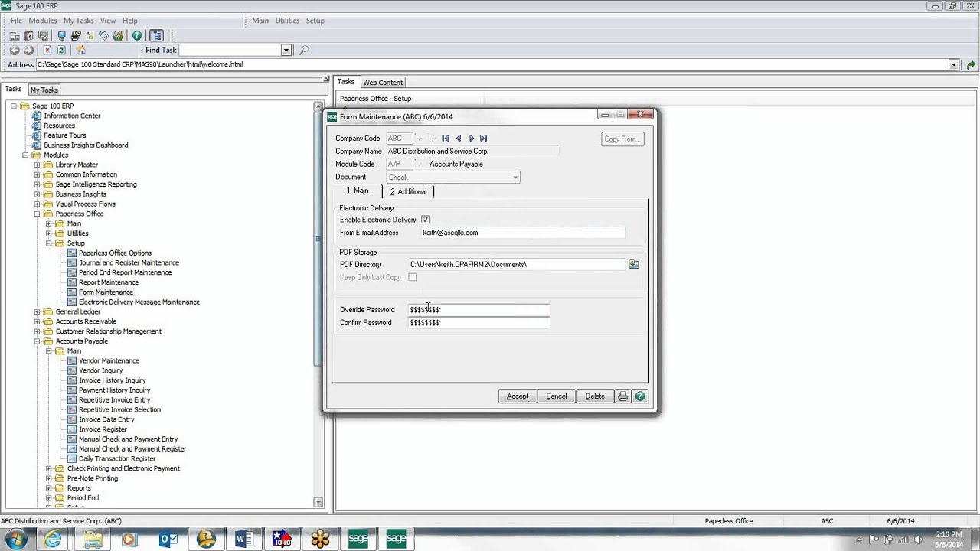The image size is (980, 551).
Task: Expand the General Ledger tree folder
Action: pos(37,312)
